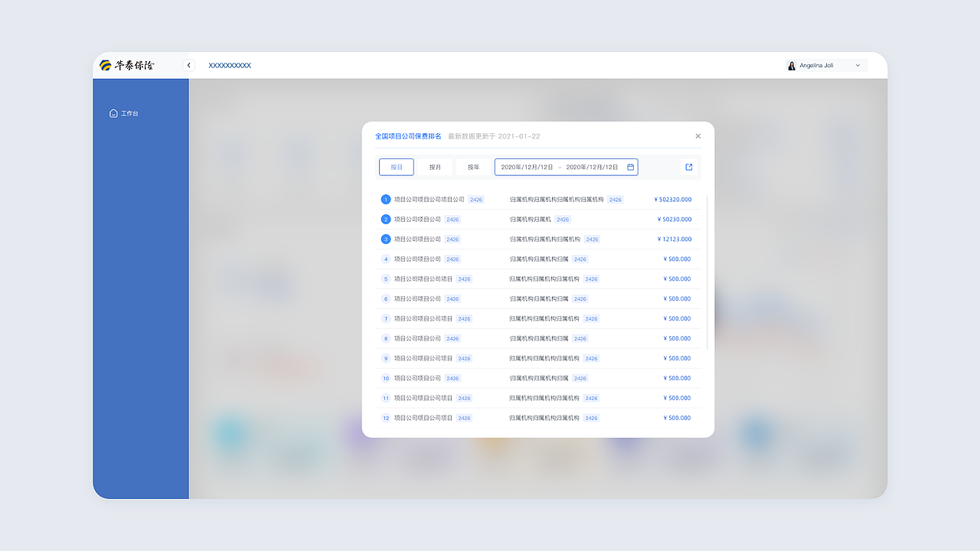Open the calendar icon in date range
The width and height of the screenshot is (980, 551).
(631, 167)
